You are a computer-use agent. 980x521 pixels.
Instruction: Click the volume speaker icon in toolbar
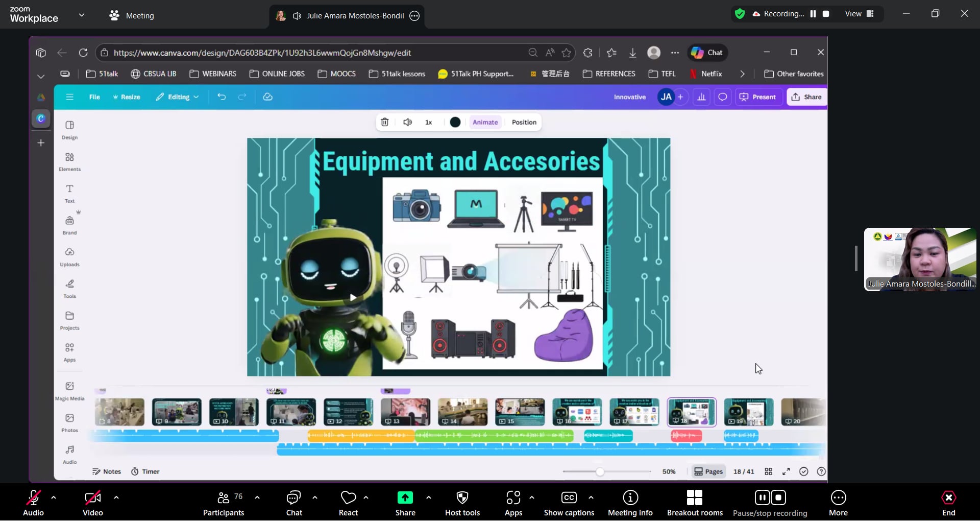(x=407, y=122)
